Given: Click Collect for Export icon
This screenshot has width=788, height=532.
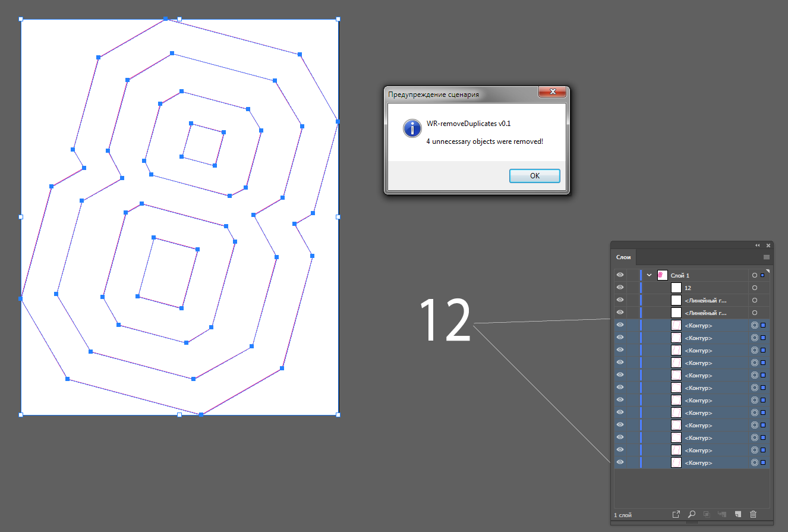Looking at the screenshot, I should tap(676, 514).
